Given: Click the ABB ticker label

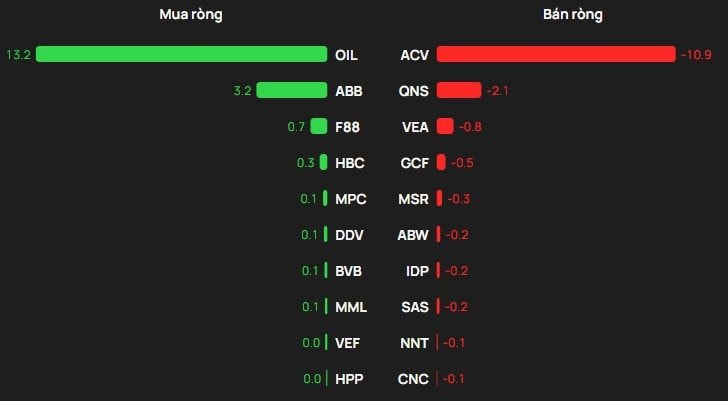Looking at the screenshot, I should pos(348,91).
